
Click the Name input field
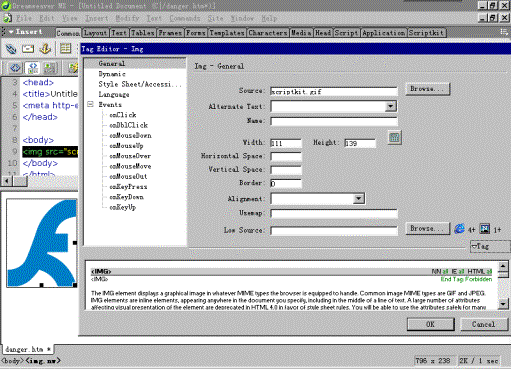(334, 121)
